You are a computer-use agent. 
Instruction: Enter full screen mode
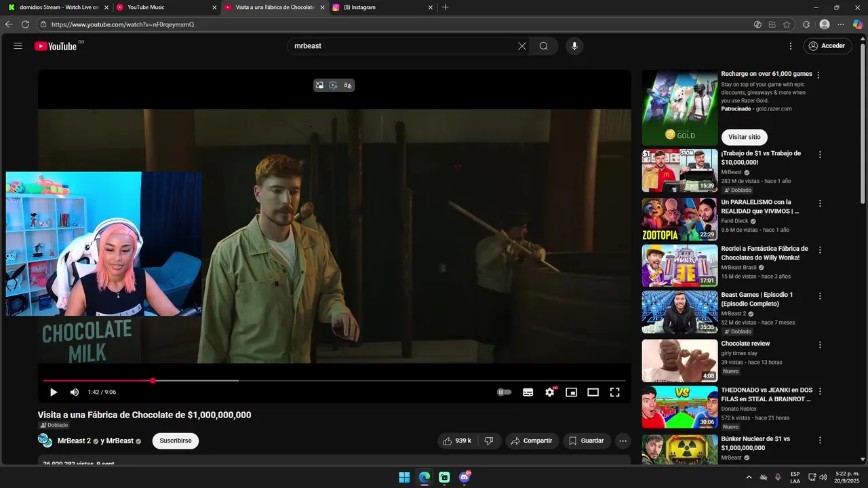click(x=615, y=392)
